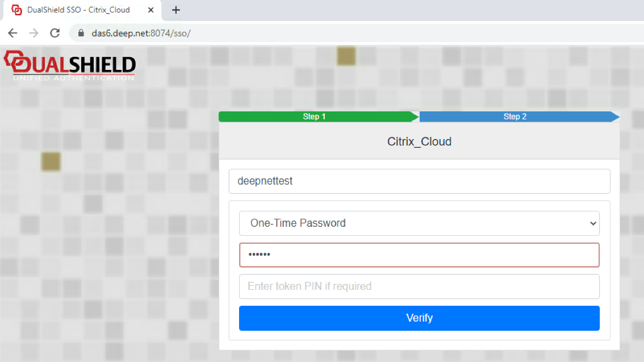Image resolution: width=644 pixels, height=362 pixels.
Task: Click the DualShield Unified Authentication logo
Action: click(69, 65)
